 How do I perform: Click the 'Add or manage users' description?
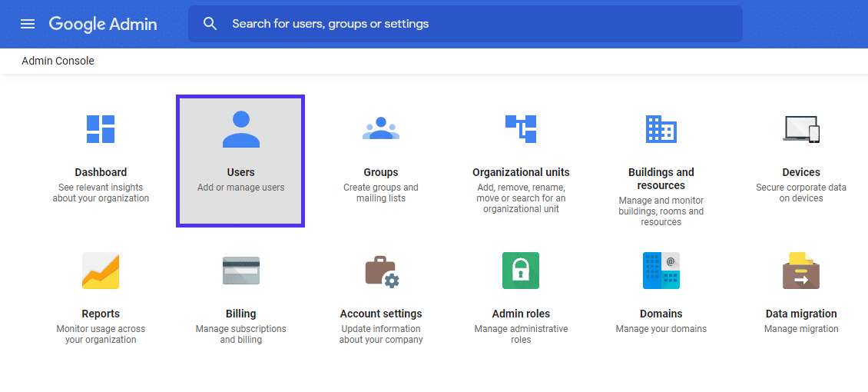(x=240, y=188)
